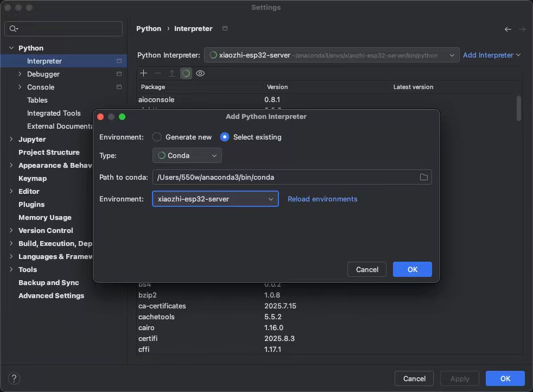The width and height of the screenshot is (533, 392).
Task: Click the back navigation arrow in Settings
Action: click(x=507, y=29)
